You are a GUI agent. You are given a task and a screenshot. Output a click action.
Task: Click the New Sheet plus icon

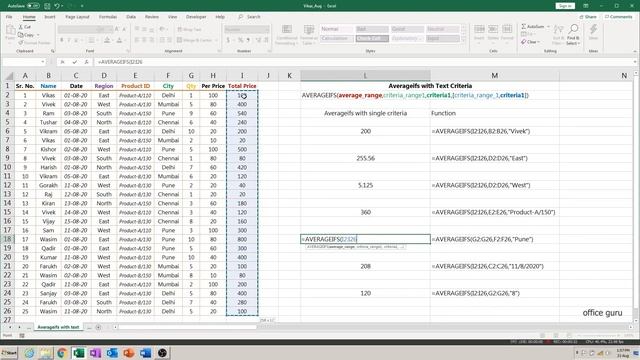click(x=98, y=327)
